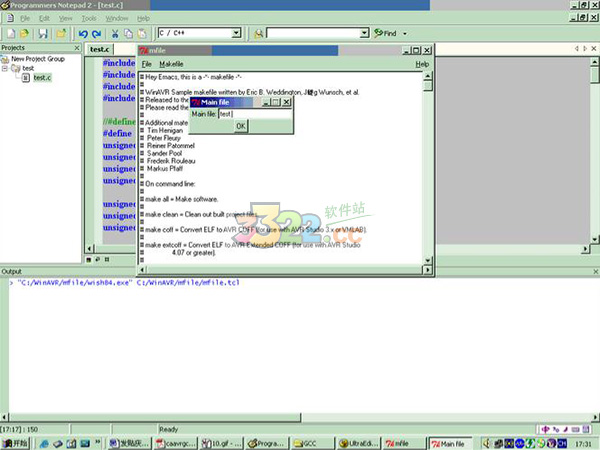The image size is (600, 450).
Task: Click the Start button on taskbar
Action: coord(15,443)
